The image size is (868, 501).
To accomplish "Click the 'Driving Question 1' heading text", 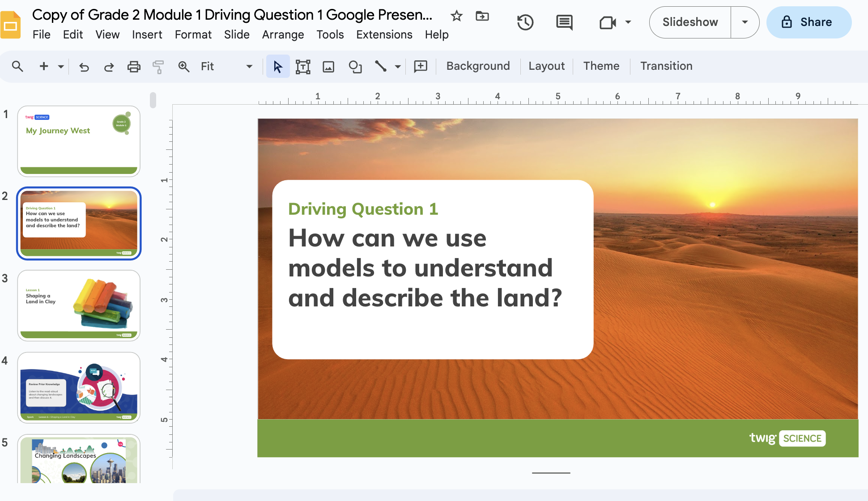I will pyautogui.click(x=363, y=209).
